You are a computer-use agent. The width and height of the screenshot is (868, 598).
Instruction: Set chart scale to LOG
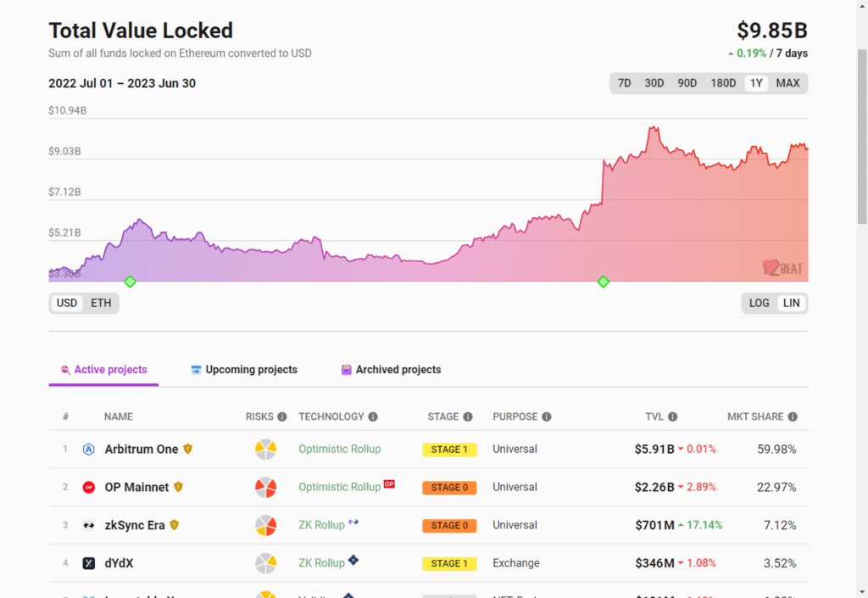(759, 304)
